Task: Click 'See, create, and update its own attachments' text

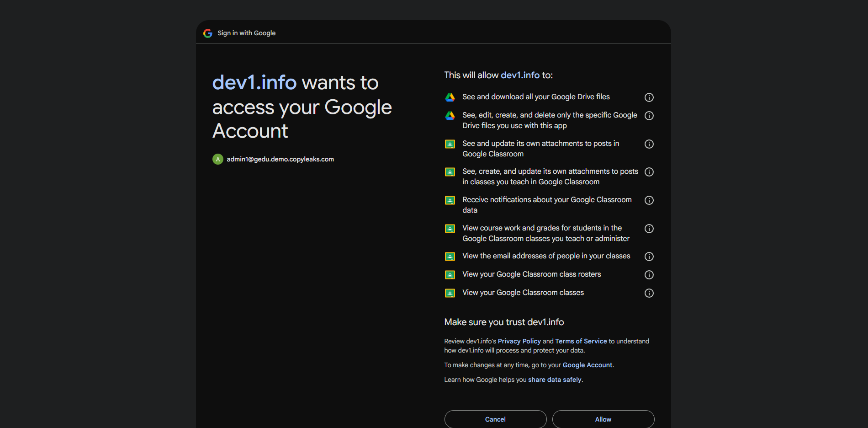Action: pyautogui.click(x=550, y=177)
